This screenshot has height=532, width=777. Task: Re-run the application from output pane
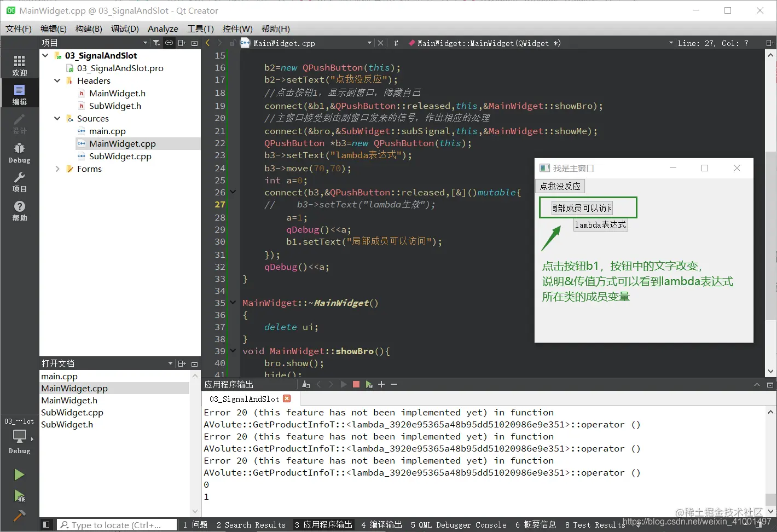(x=344, y=384)
